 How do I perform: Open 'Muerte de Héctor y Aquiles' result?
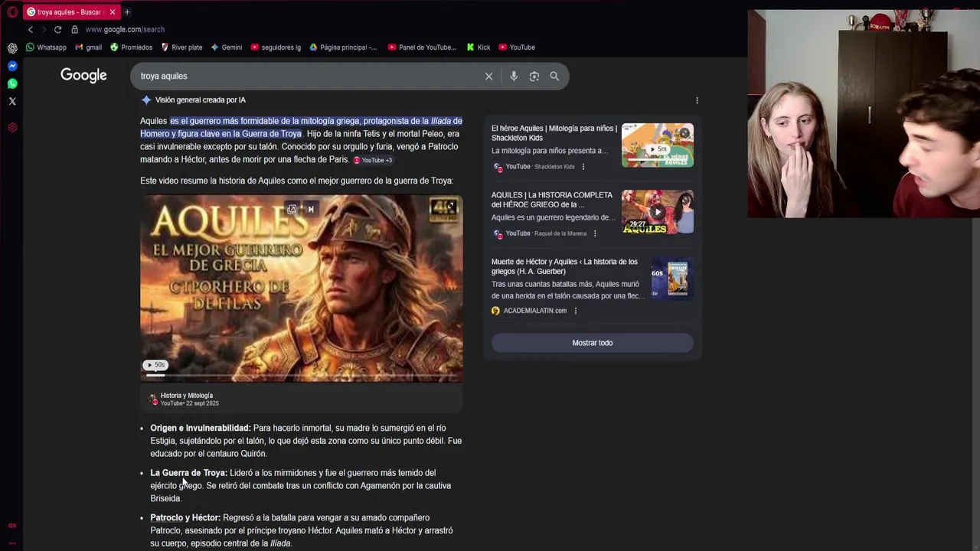point(564,266)
